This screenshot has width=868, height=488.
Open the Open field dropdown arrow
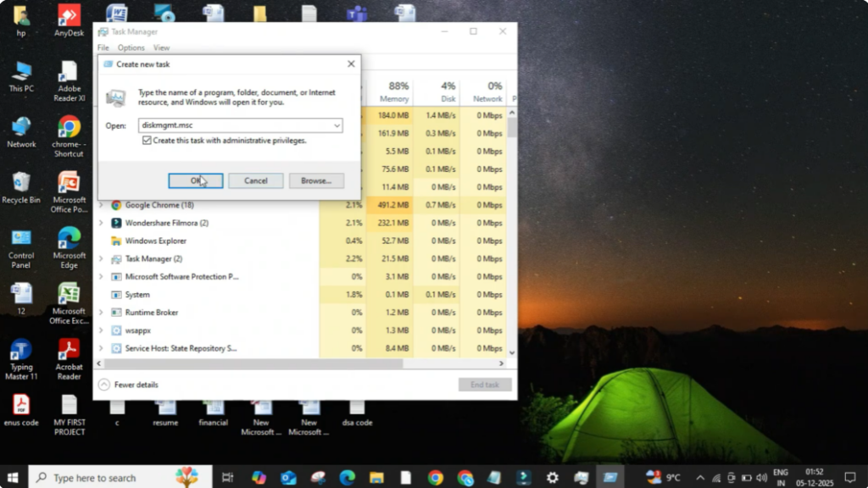click(337, 125)
